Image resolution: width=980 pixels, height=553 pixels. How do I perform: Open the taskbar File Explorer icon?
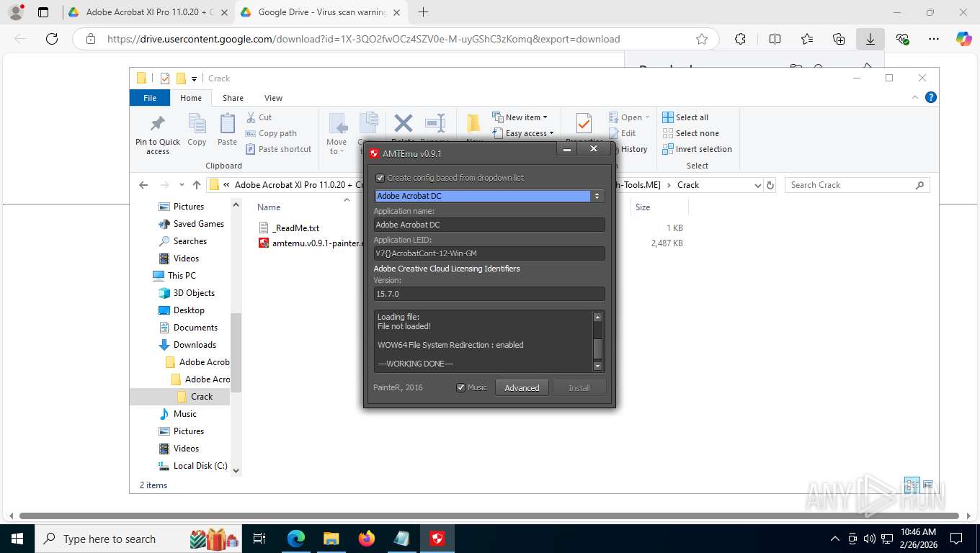point(331,539)
